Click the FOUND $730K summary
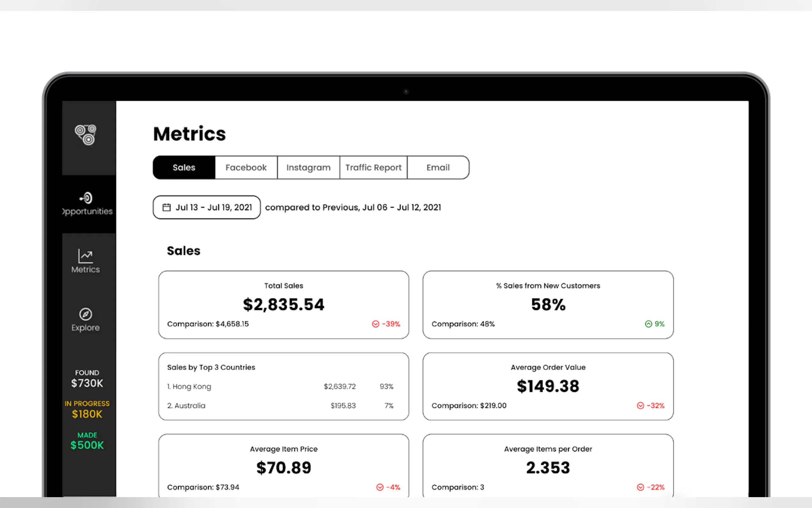Screen dimensions: 812x508 click(x=87, y=379)
